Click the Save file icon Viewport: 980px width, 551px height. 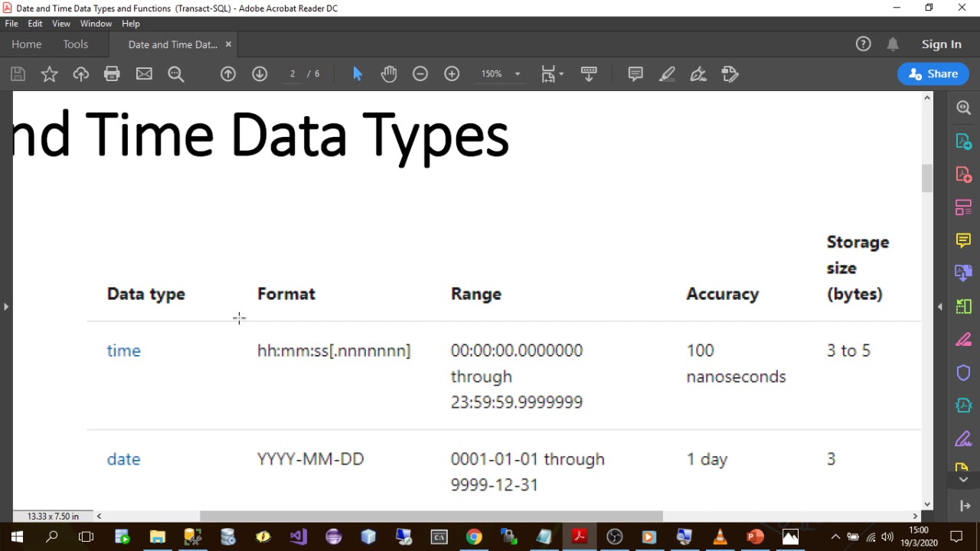click(x=18, y=74)
